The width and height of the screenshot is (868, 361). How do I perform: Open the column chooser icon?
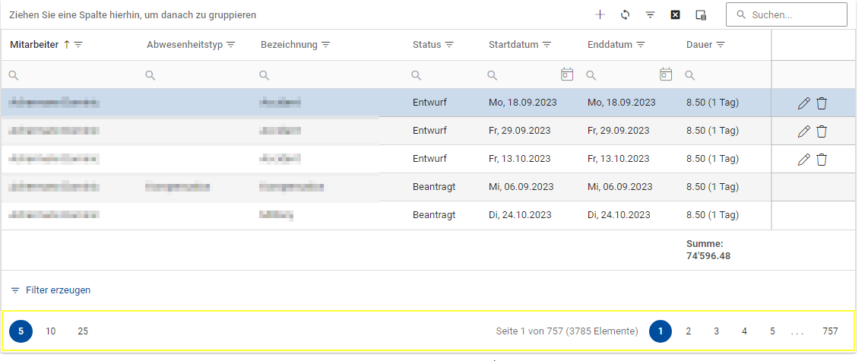701,14
